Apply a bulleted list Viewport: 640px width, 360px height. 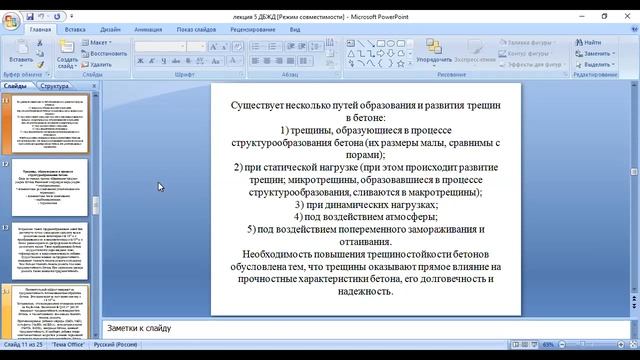point(257,47)
